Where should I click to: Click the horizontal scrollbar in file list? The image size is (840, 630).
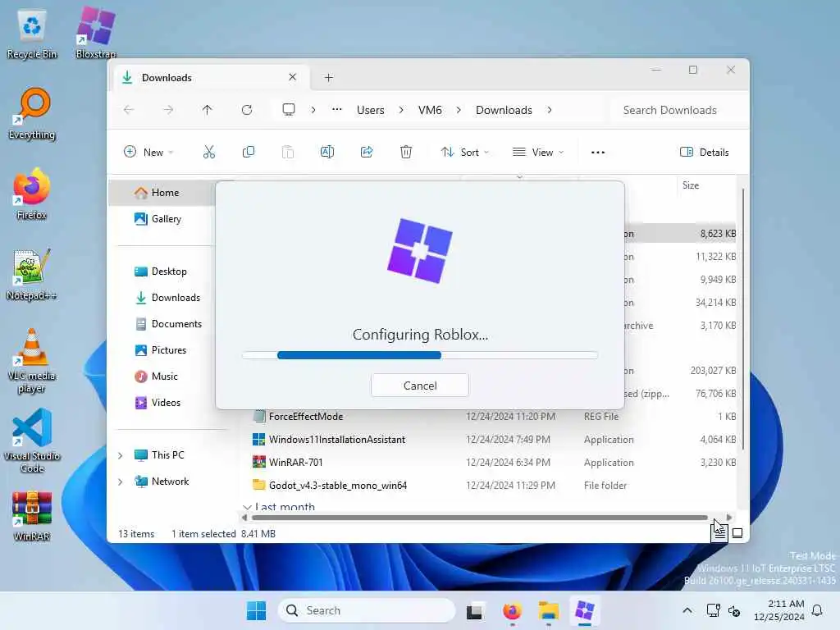(x=479, y=518)
